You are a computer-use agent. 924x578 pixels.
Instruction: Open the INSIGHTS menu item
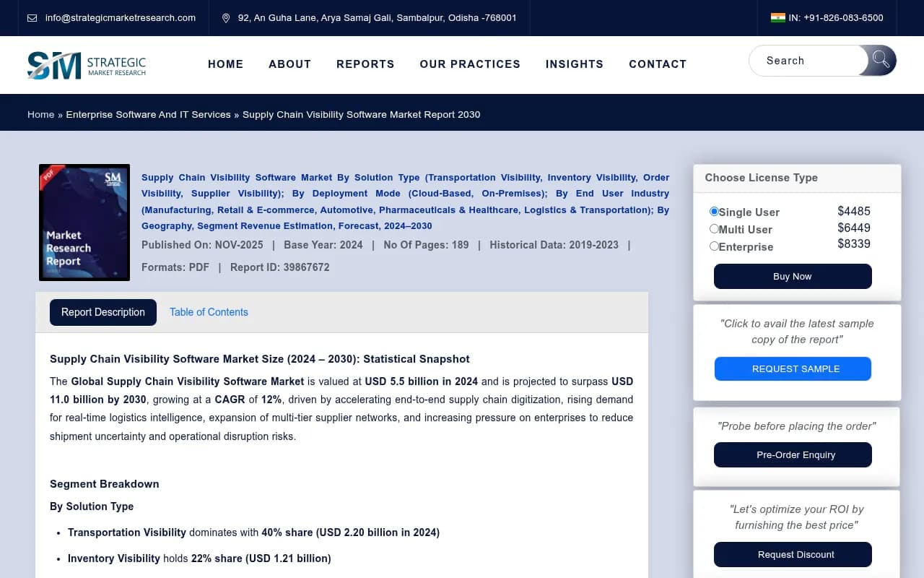coord(575,64)
